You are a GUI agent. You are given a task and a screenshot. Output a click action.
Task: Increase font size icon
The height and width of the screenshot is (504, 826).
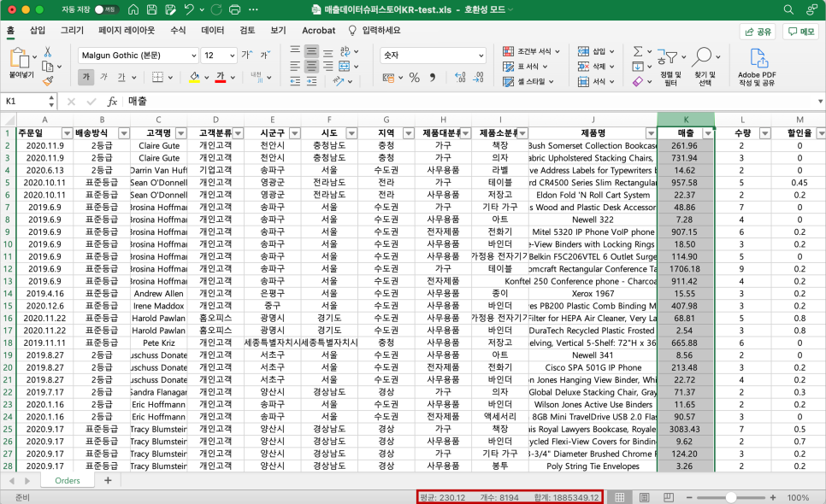246,55
